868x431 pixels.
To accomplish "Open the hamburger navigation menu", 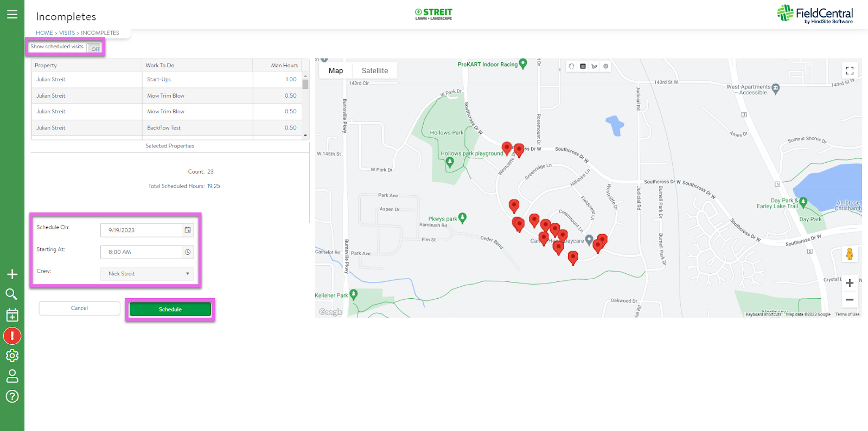I will click(12, 15).
